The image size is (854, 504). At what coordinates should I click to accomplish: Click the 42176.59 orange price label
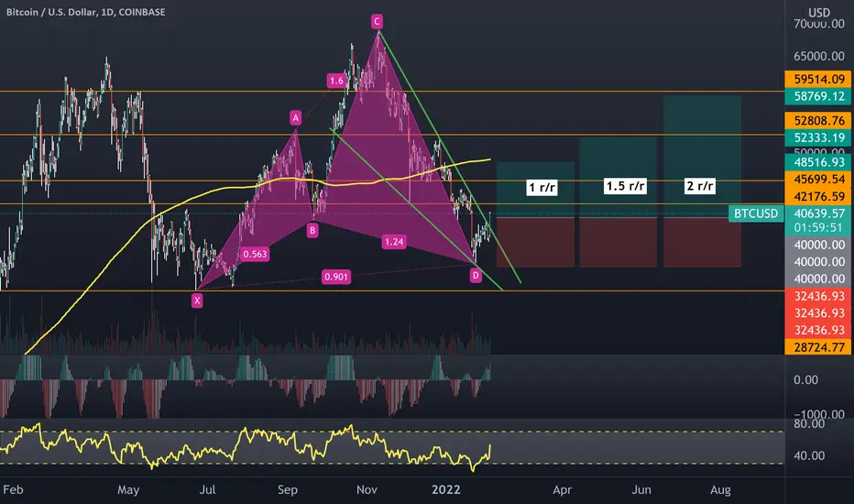[819, 196]
